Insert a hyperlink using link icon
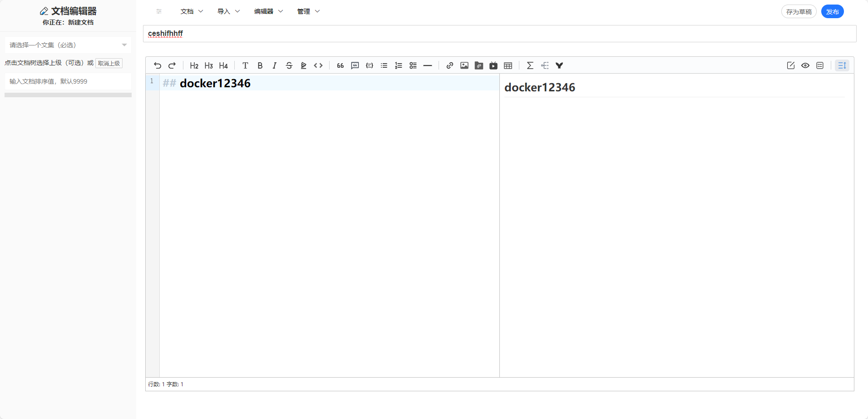This screenshot has height=419, width=868. 449,65
